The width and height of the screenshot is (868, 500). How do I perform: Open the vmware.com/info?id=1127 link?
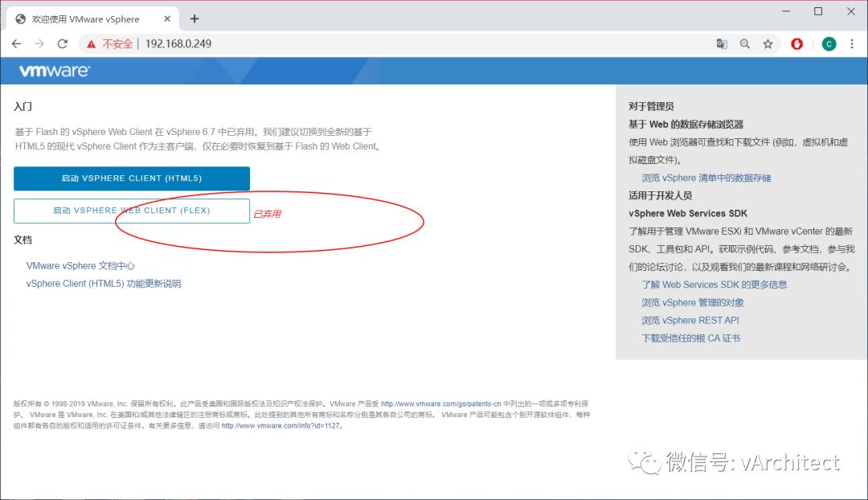tap(280, 426)
